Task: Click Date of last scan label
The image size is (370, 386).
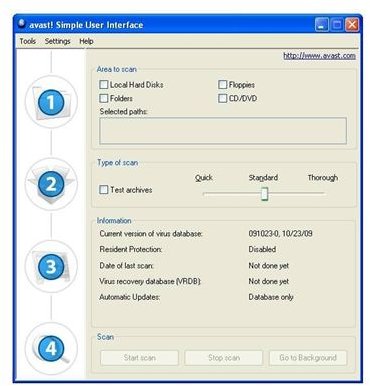Action: (126, 266)
